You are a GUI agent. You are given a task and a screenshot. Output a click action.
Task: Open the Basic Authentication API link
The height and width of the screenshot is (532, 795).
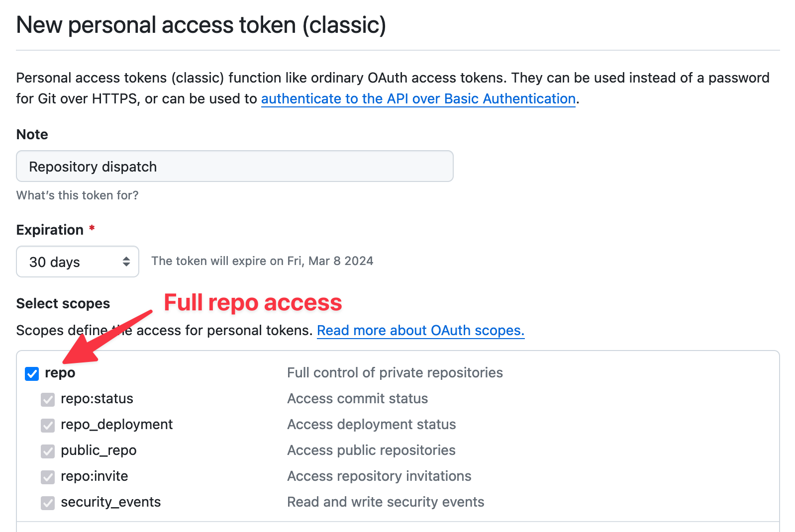pos(418,98)
